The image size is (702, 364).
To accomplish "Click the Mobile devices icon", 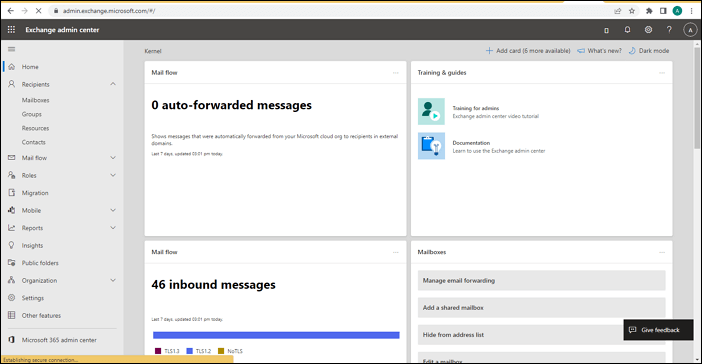I will [x=12, y=210].
